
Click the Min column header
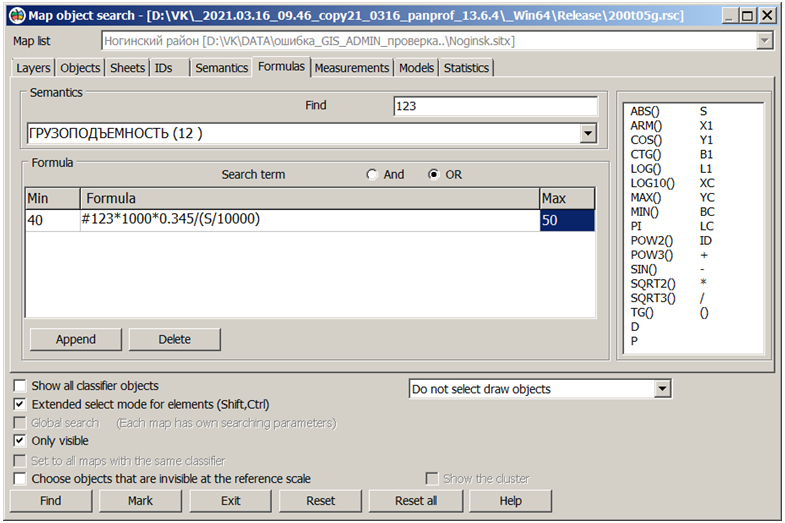pos(53,199)
